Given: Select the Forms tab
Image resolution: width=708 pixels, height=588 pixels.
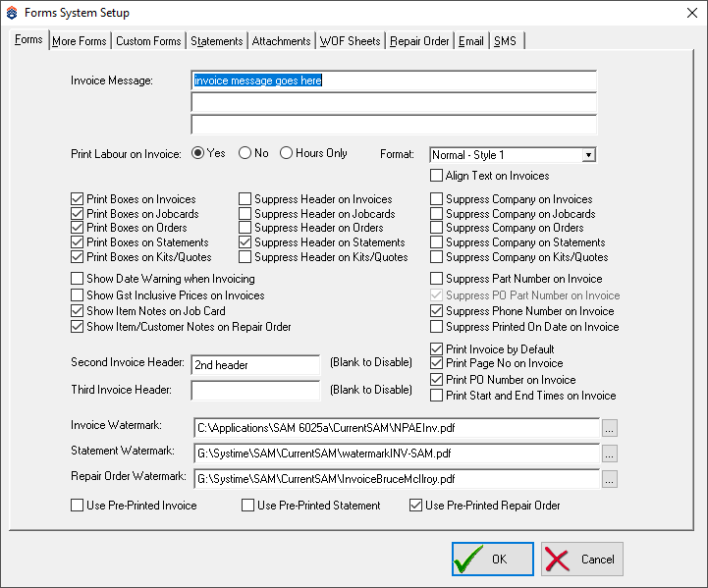Looking at the screenshot, I should point(28,39).
